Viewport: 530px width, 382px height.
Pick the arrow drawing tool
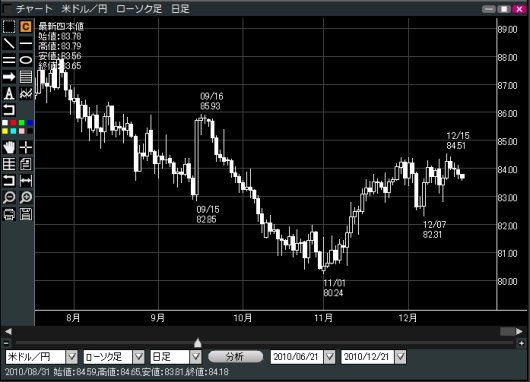click(x=9, y=77)
